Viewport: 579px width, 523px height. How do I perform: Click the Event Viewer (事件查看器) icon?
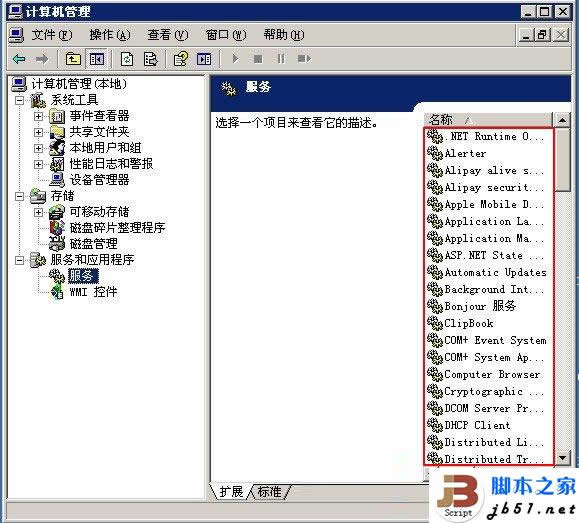(57, 116)
